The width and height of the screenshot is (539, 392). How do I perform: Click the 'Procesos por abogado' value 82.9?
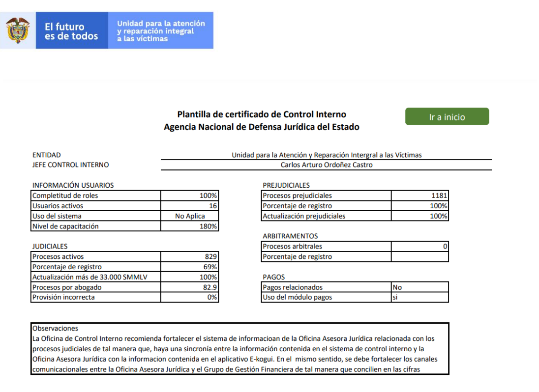pyautogui.click(x=190, y=287)
